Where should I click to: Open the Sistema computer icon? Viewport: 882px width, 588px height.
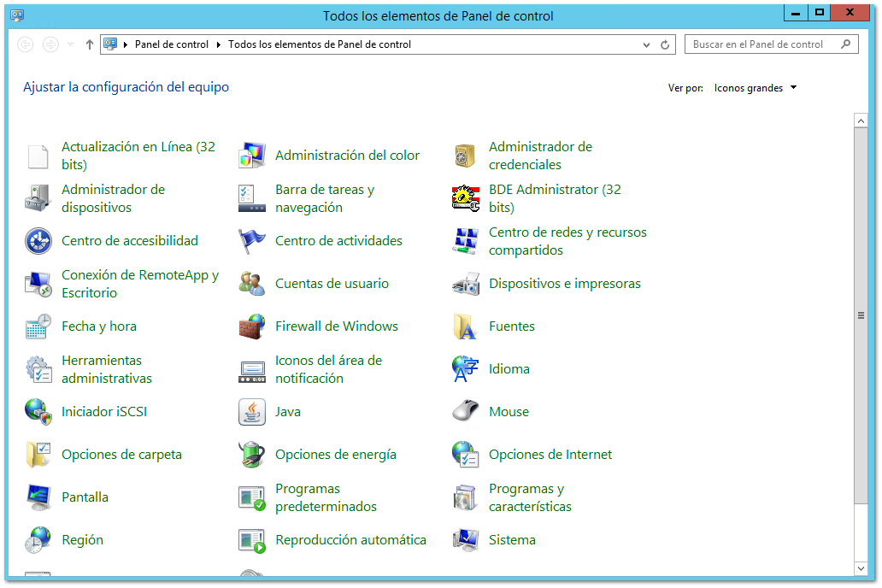tap(466, 540)
